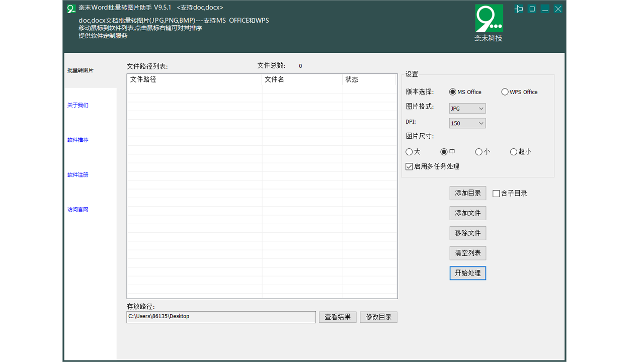Screen dimensions: 644x362
Task: Click 修改目录 button
Action: pos(379,317)
